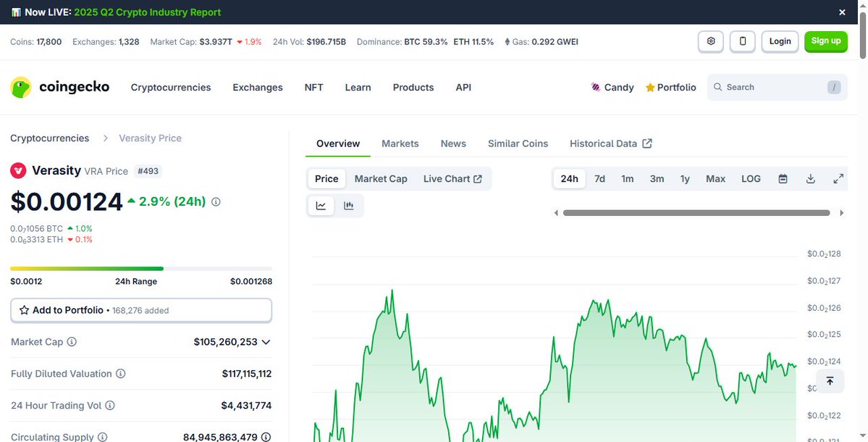Click the Market Cap $3.937T value

(x=216, y=41)
